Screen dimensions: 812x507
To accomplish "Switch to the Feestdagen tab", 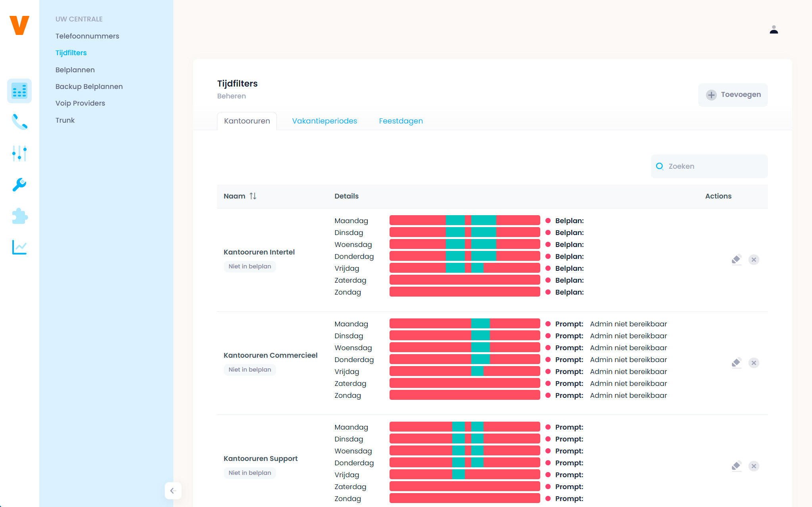I will (x=401, y=121).
